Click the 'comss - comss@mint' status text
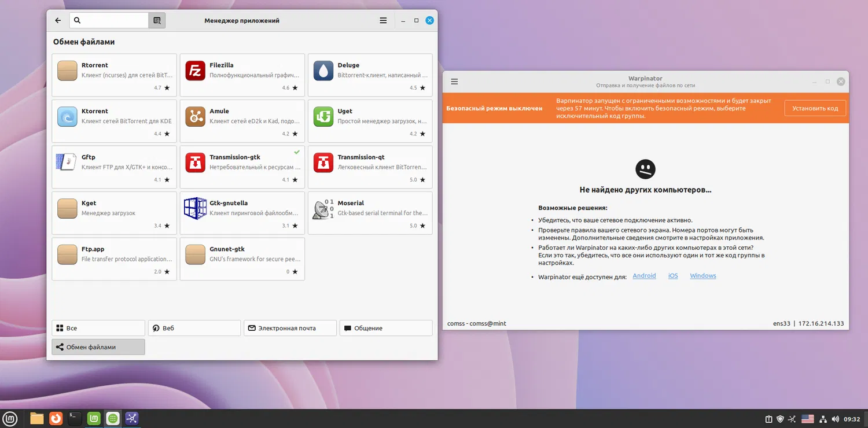Image resolution: width=868 pixels, height=428 pixels. [477, 323]
